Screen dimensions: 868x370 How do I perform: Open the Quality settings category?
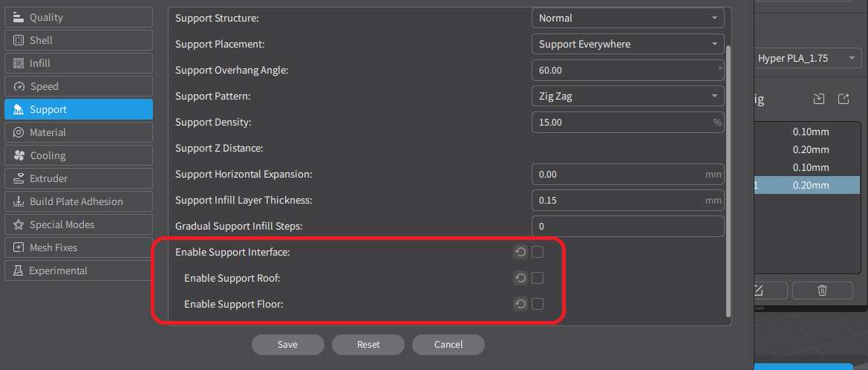[78, 17]
